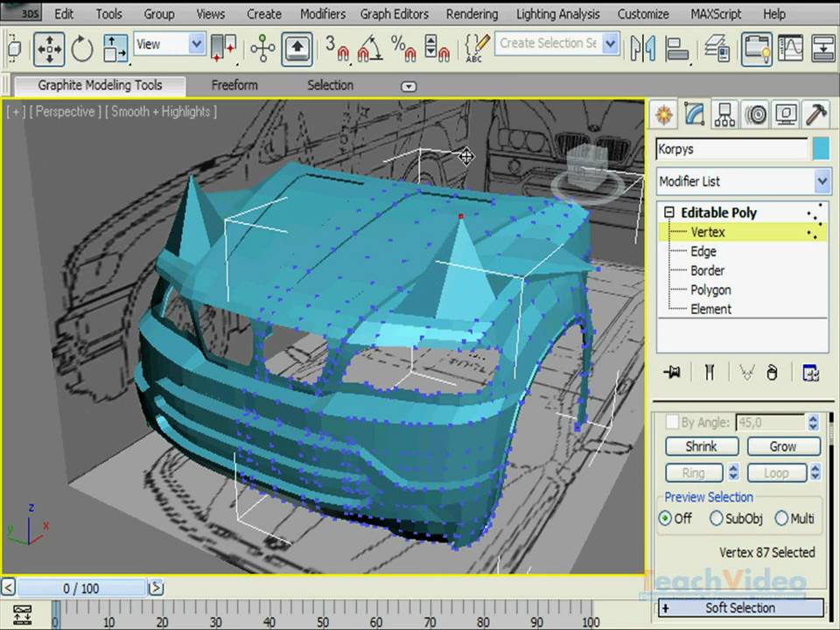Image resolution: width=840 pixels, height=630 pixels.
Task: Open the Modifiers menu
Action: 322,14
